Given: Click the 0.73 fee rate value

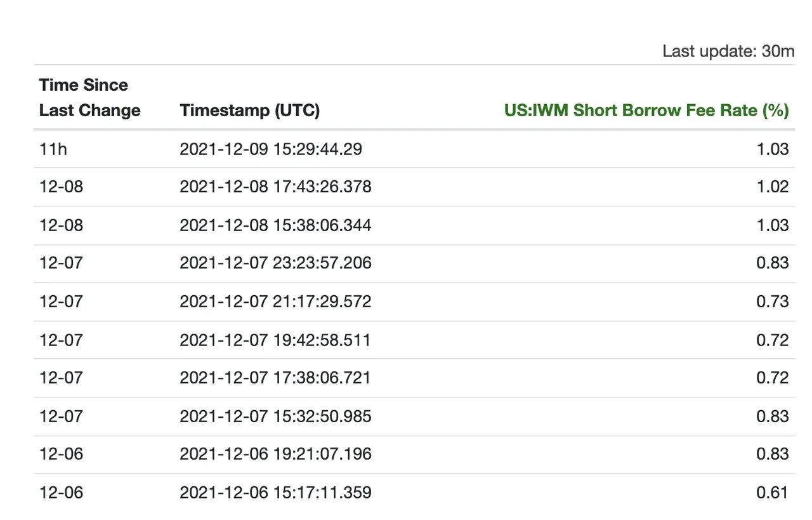Looking at the screenshot, I should pyautogui.click(x=773, y=301).
